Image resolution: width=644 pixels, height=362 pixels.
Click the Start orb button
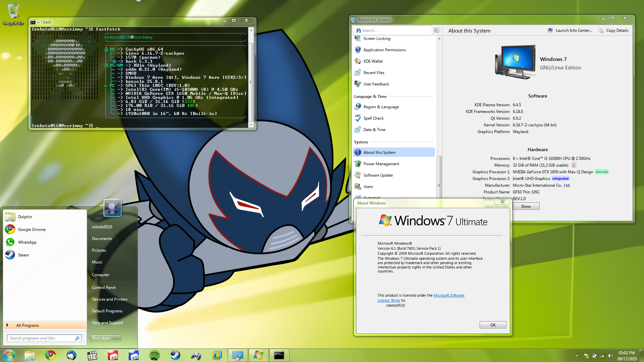coord(9,355)
